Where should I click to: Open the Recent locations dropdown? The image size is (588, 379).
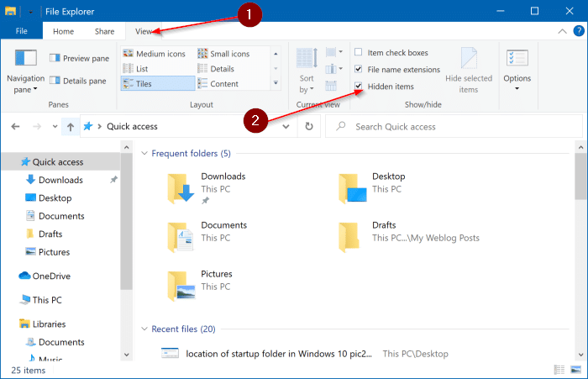pyautogui.click(x=55, y=126)
